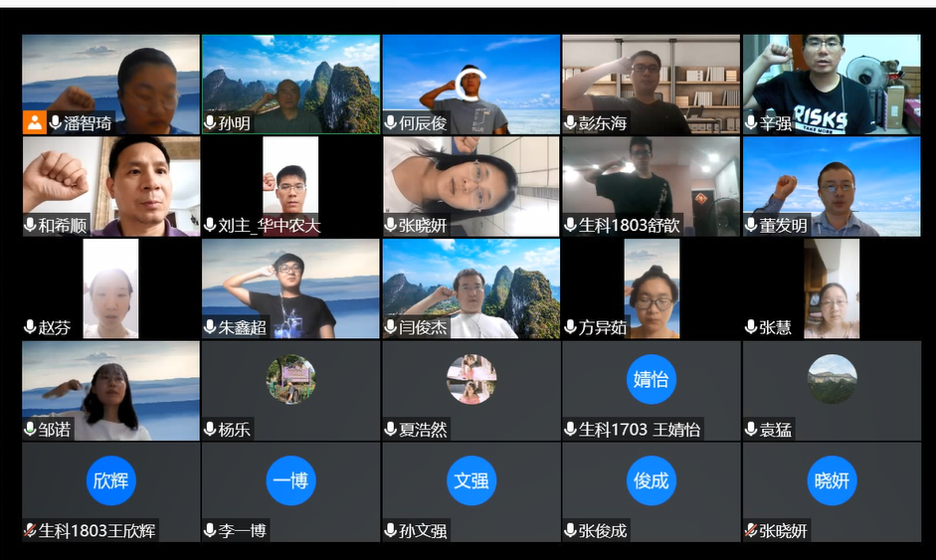Click the microphone icon for 张俊成

click(571, 531)
